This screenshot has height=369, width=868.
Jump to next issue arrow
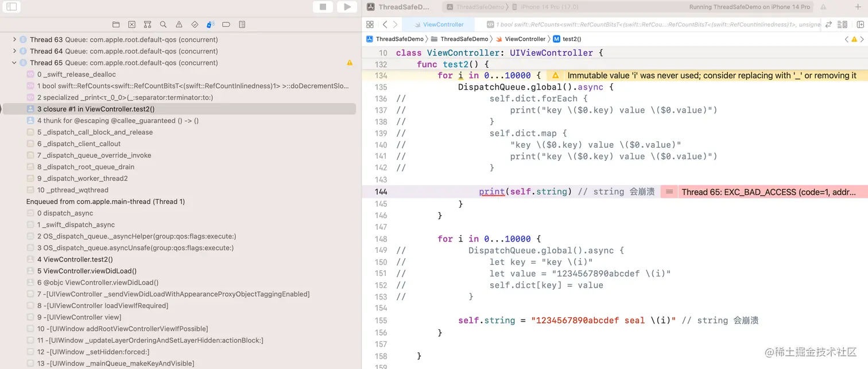pyautogui.click(x=862, y=39)
